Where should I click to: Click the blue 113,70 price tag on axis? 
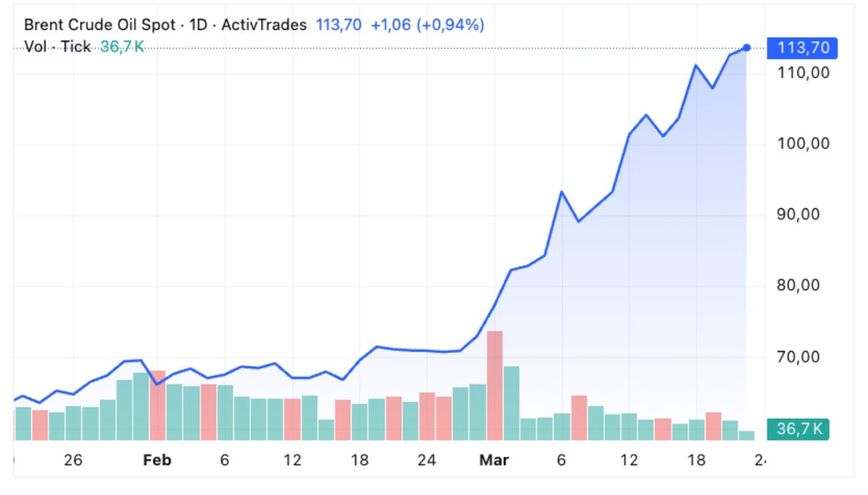[802, 48]
